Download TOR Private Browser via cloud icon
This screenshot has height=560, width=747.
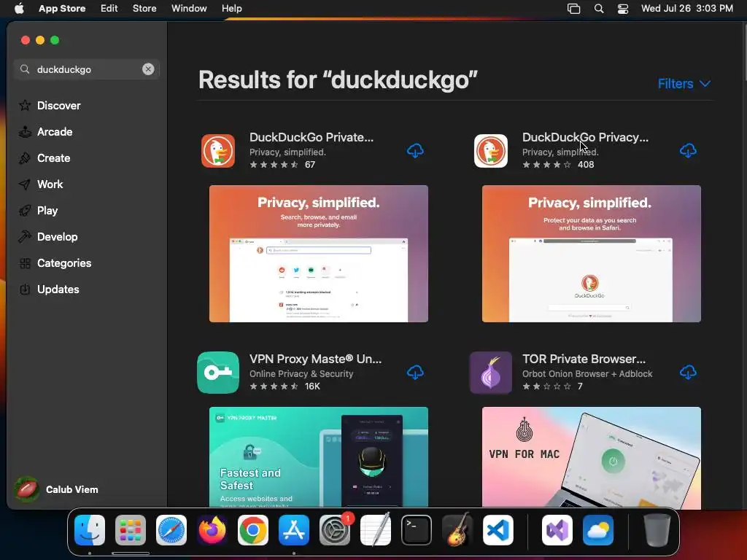coord(688,373)
